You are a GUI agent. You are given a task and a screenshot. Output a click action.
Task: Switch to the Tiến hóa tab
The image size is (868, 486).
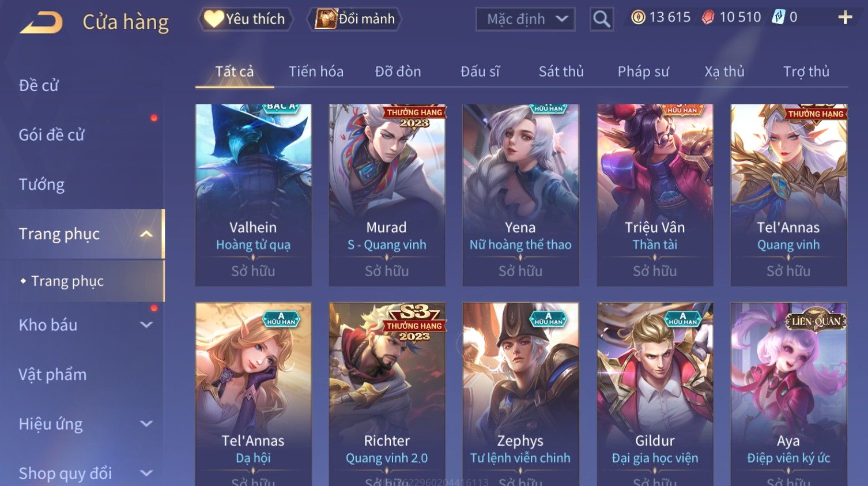(316, 71)
